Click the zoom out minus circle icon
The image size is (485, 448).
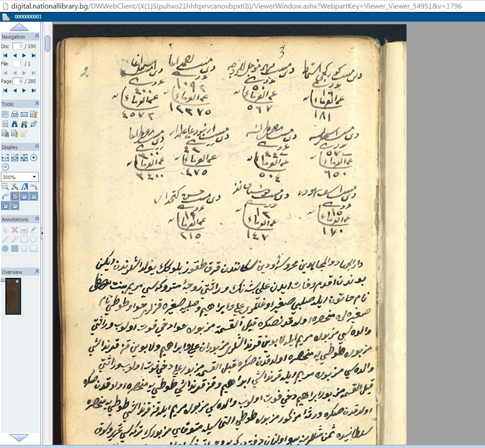tap(5, 167)
